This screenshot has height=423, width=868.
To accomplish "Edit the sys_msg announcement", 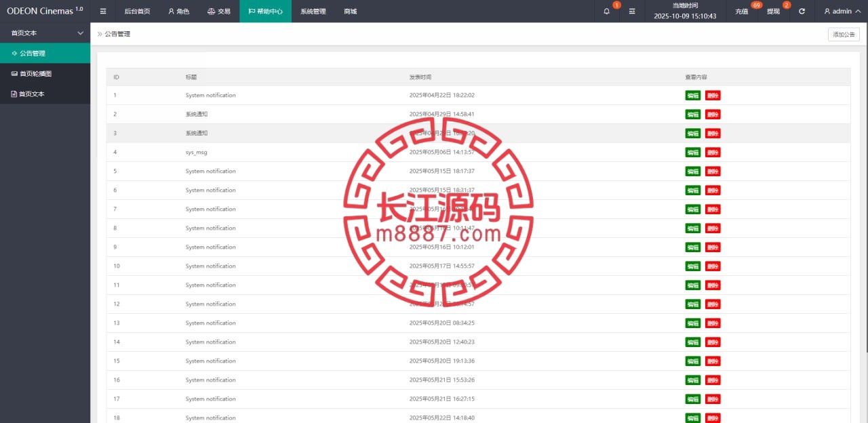I will (x=693, y=153).
